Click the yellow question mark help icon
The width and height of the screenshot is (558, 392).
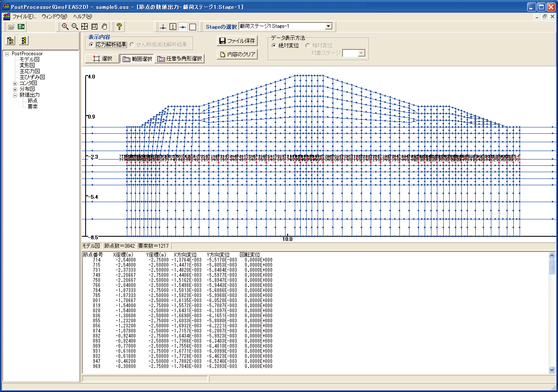(119, 27)
